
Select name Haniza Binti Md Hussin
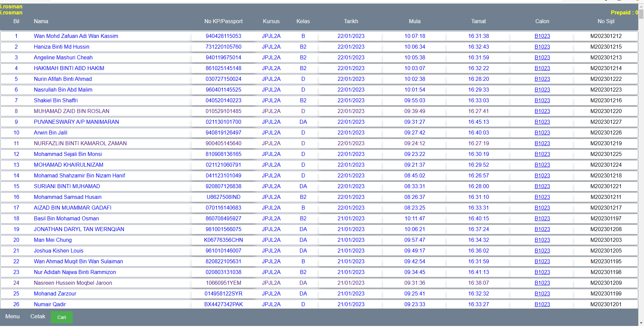61,47
